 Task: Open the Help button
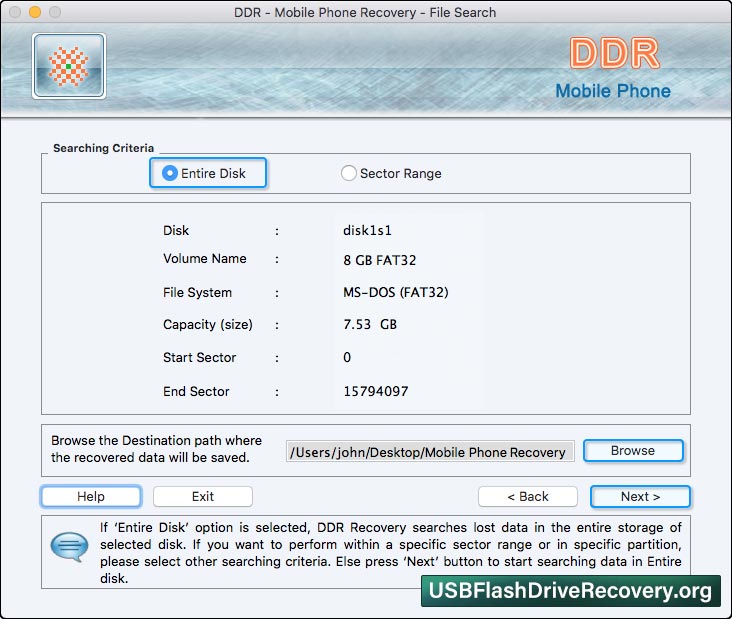pyautogui.click(x=91, y=496)
